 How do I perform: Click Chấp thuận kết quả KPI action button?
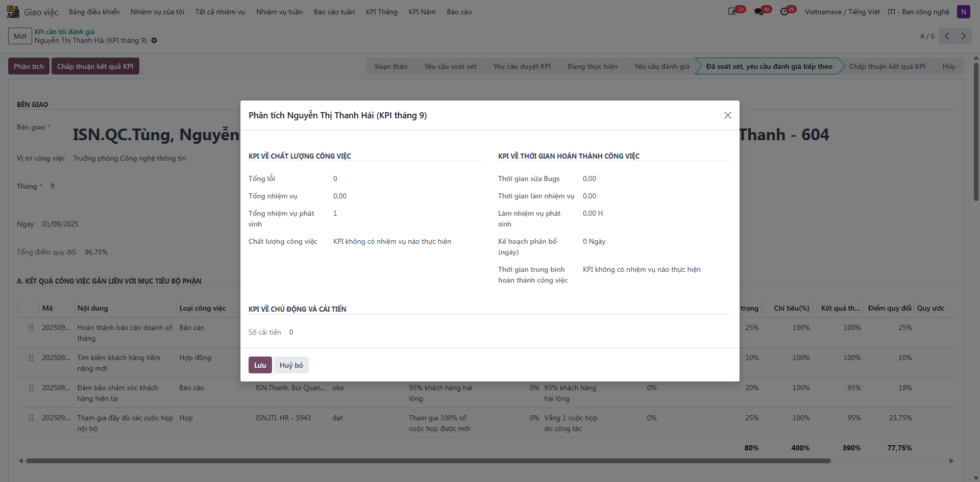pyautogui.click(x=95, y=66)
